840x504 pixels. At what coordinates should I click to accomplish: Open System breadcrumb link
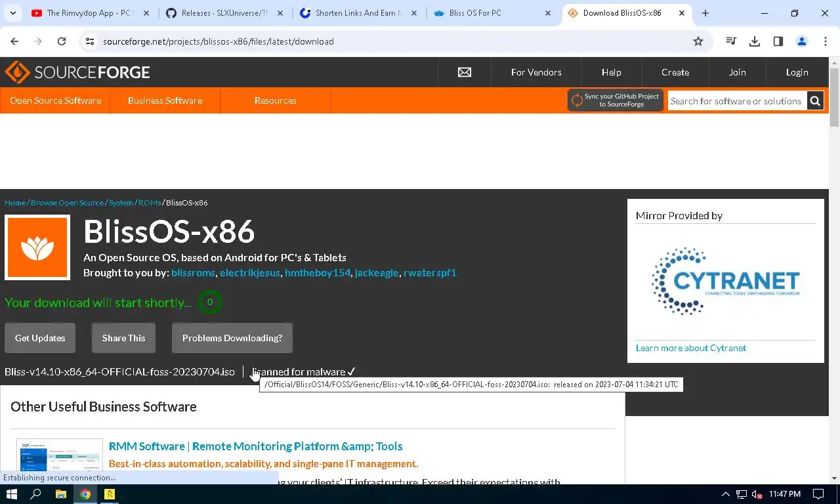[x=121, y=203]
